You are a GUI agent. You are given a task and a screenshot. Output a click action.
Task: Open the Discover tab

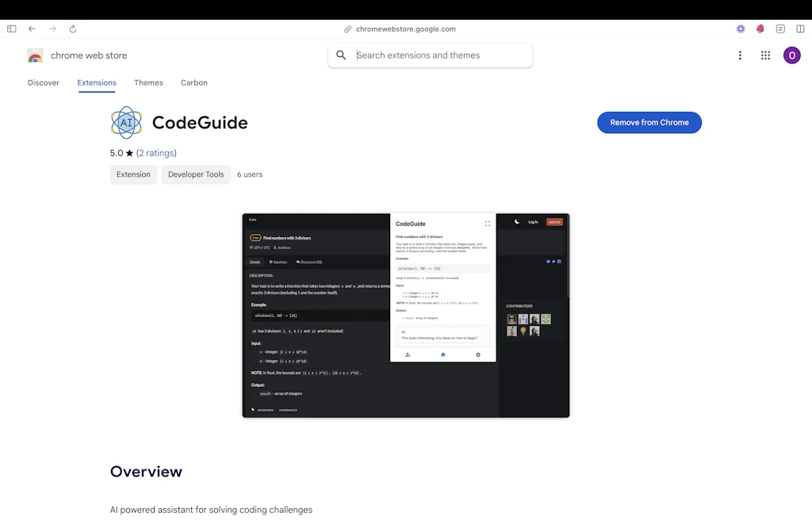pyautogui.click(x=44, y=82)
